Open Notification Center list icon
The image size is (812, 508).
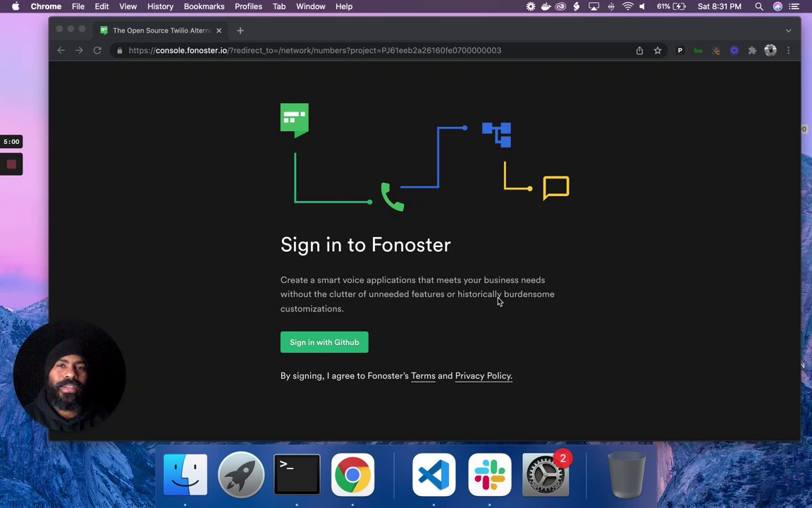pos(794,6)
